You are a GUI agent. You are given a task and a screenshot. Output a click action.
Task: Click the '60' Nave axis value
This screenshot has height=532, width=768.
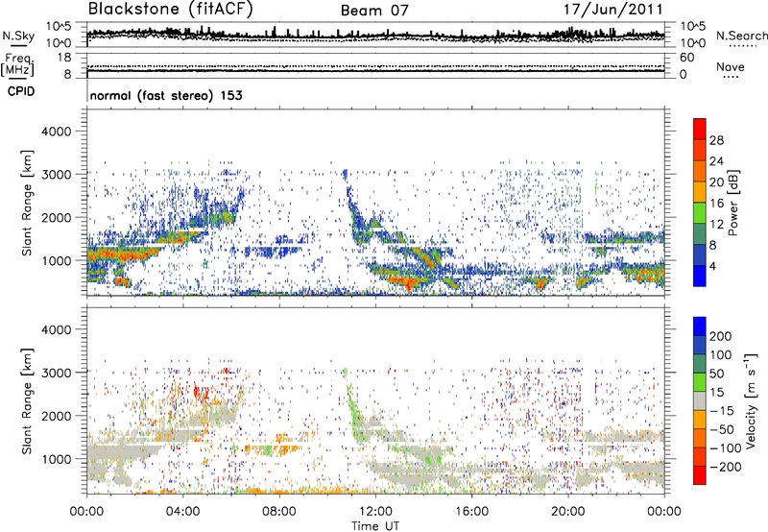click(686, 58)
